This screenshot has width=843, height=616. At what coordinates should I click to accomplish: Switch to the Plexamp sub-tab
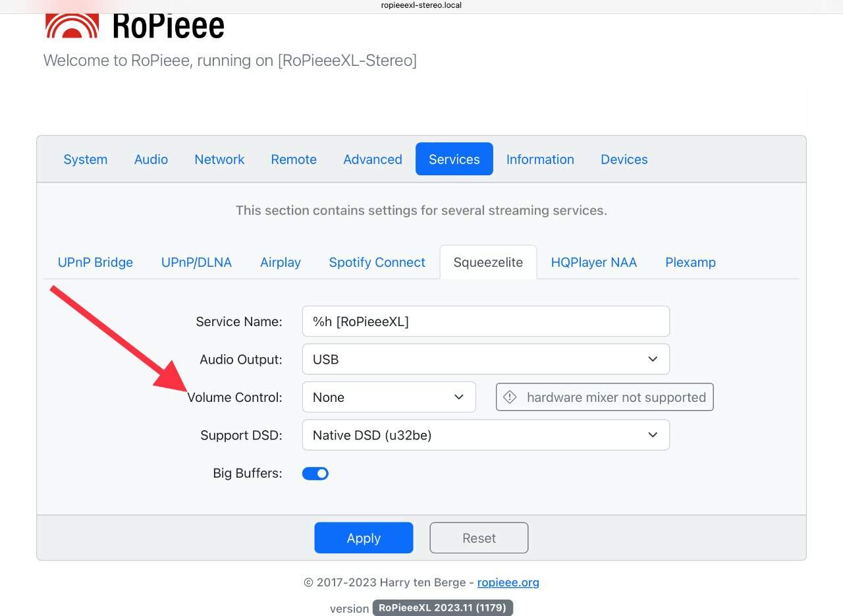point(690,262)
